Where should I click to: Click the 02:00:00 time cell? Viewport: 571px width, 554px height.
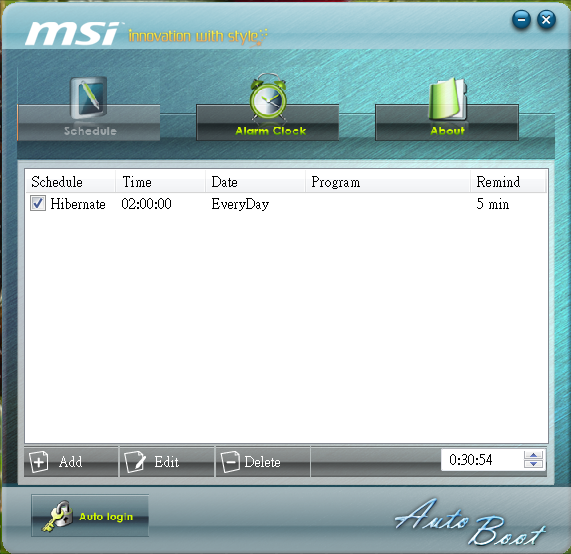(x=146, y=204)
